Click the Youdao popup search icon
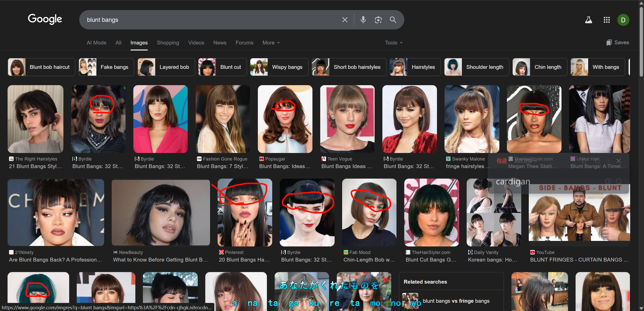Image resolution: width=644 pixels, height=311 pixels. [619, 181]
